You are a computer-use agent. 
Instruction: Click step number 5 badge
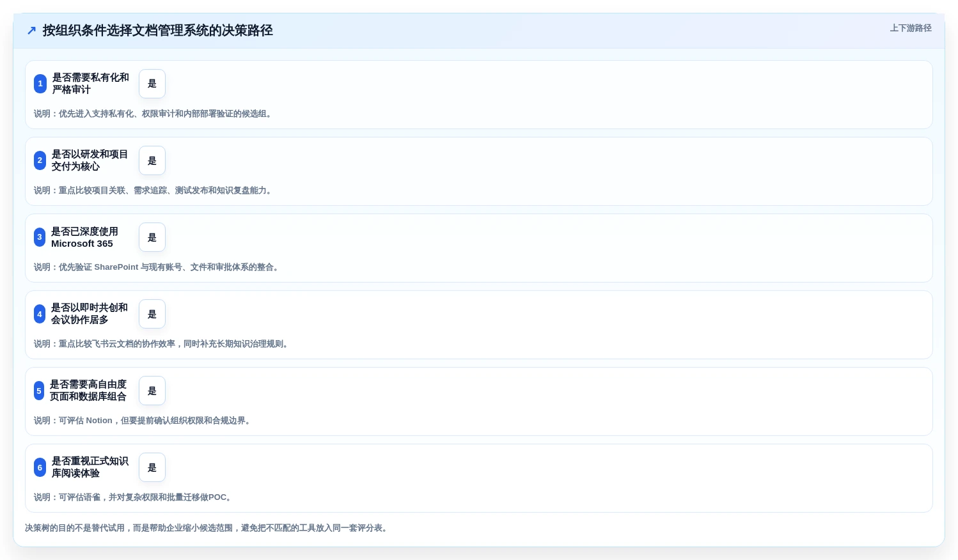[39, 391]
